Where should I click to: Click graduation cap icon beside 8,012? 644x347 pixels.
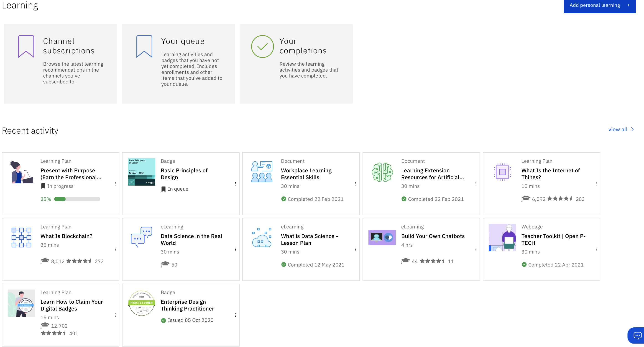tap(45, 261)
